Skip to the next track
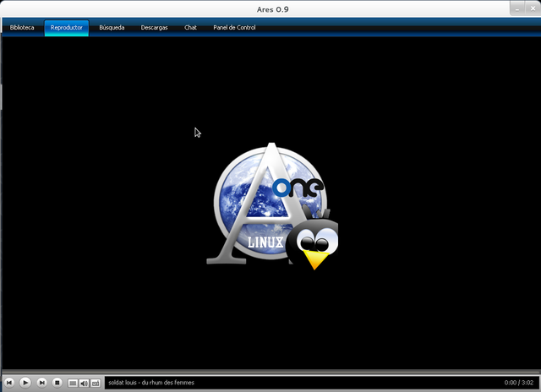Viewport: 541px width, 392px height. click(41, 383)
